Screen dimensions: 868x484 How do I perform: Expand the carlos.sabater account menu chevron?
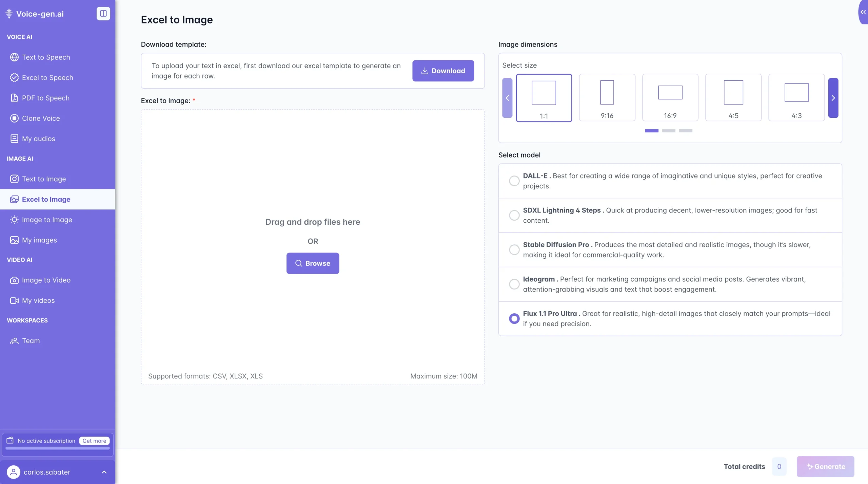tap(104, 472)
